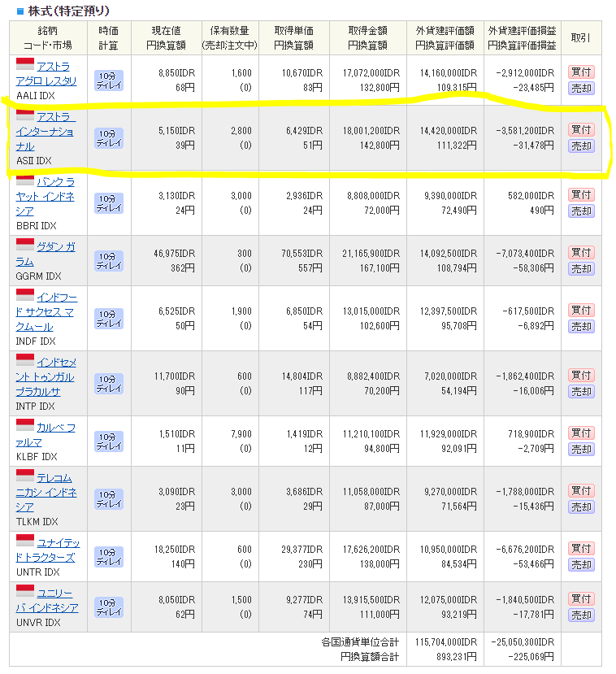Viewport: 616px width, 674px height.
Task: Open the グダン ガラム stock link
Action: point(46,254)
